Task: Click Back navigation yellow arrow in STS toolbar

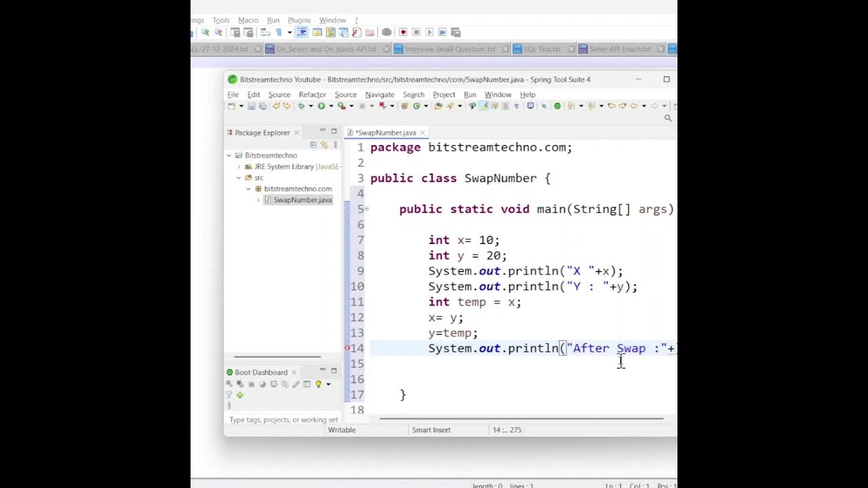Action: (x=634, y=106)
